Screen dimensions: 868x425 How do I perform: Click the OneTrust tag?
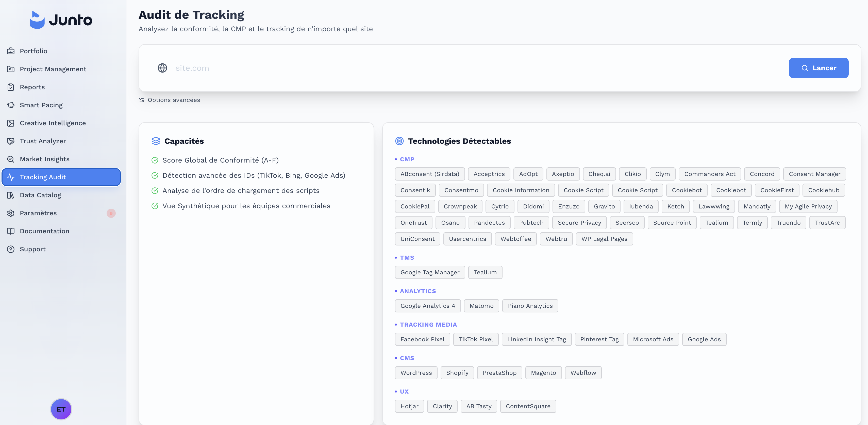413,223
